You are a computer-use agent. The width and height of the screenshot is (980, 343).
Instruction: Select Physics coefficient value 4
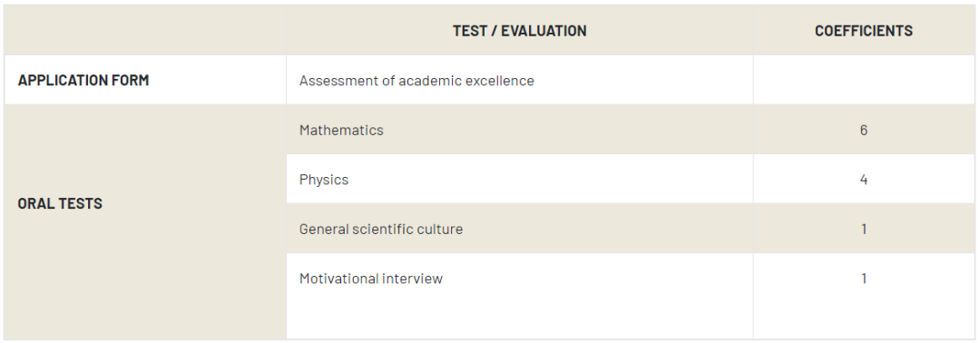tap(863, 180)
